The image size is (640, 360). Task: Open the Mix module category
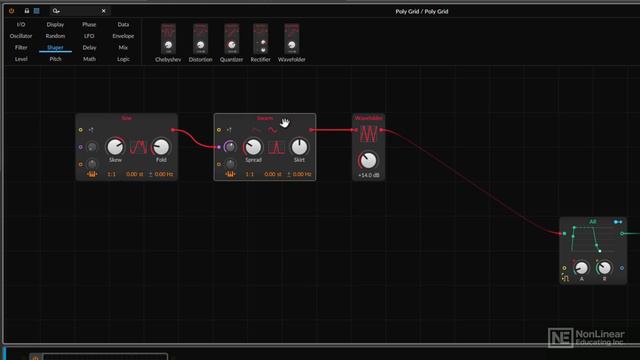tap(123, 47)
